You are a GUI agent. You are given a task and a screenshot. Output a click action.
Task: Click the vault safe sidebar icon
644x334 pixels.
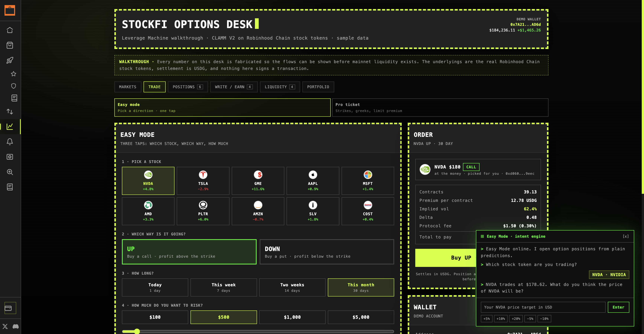10,157
